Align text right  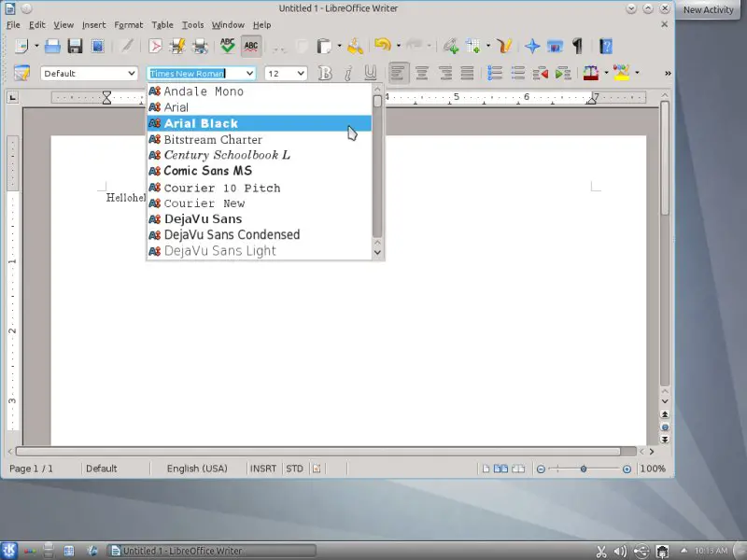445,74
